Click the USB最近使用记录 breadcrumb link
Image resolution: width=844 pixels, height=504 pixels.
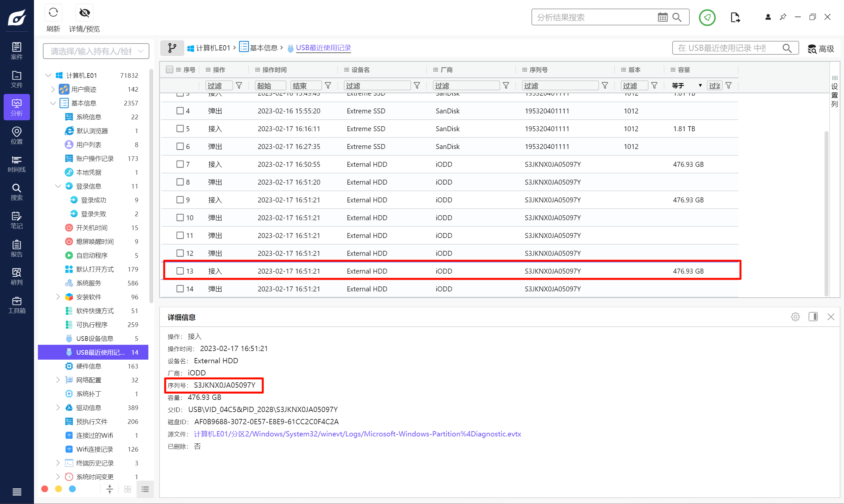(x=323, y=48)
